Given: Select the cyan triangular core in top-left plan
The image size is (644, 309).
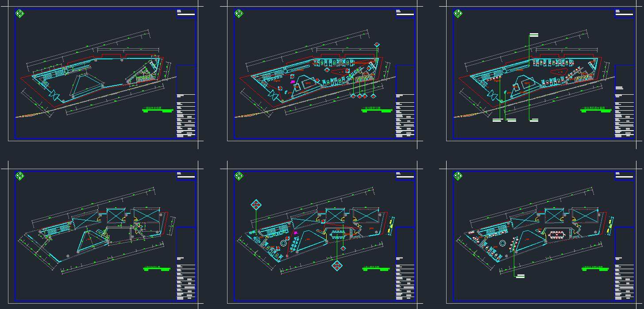Looking at the screenshot, I should click(87, 85).
